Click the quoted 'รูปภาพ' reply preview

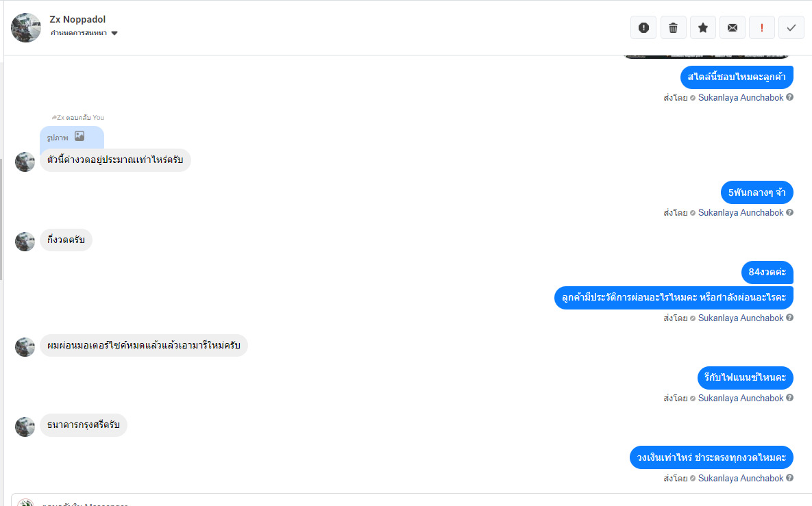point(63,137)
